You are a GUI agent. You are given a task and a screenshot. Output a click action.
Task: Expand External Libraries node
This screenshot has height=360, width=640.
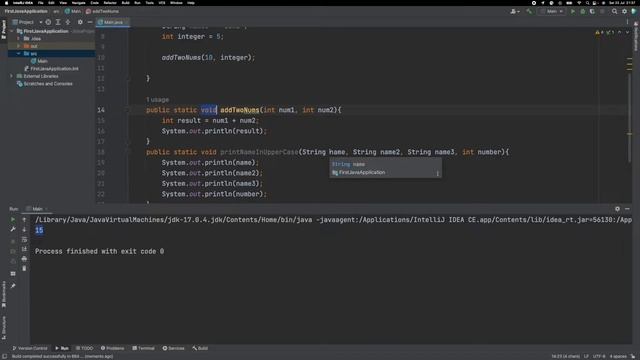tap(12, 76)
